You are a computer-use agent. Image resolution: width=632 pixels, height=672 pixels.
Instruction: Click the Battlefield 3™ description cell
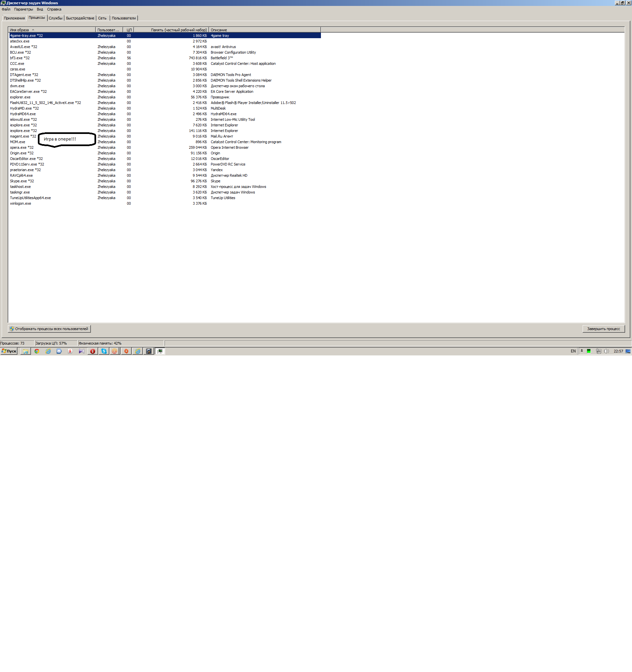[222, 58]
